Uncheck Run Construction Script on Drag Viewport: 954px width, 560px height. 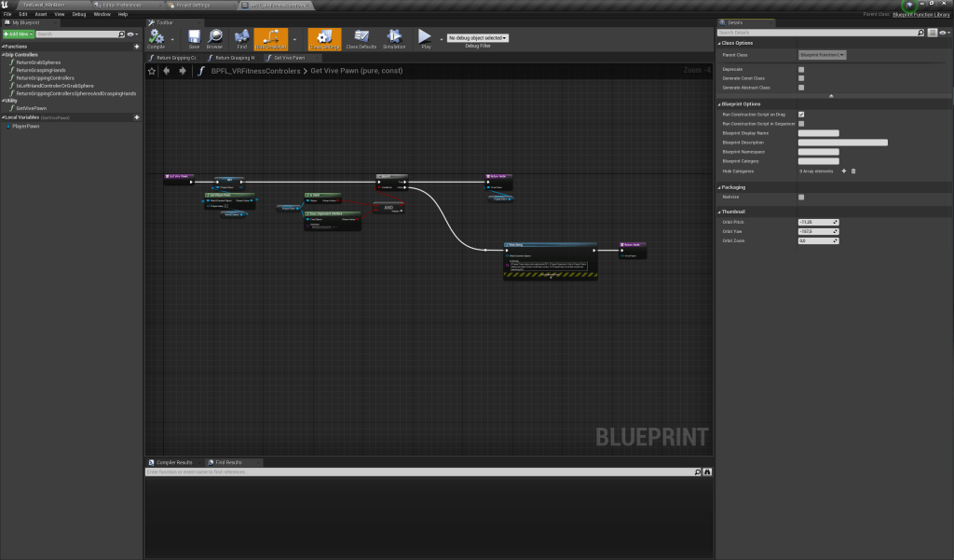pyautogui.click(x=801, y=115)
